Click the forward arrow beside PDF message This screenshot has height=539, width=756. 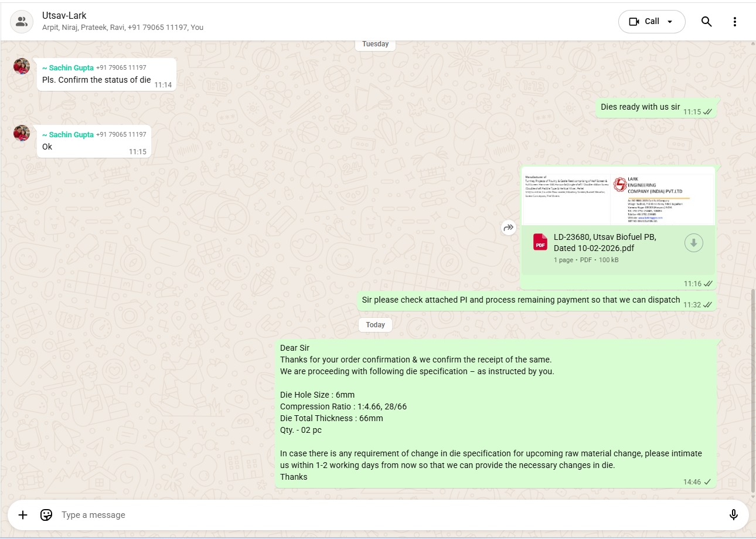(508, 228)
